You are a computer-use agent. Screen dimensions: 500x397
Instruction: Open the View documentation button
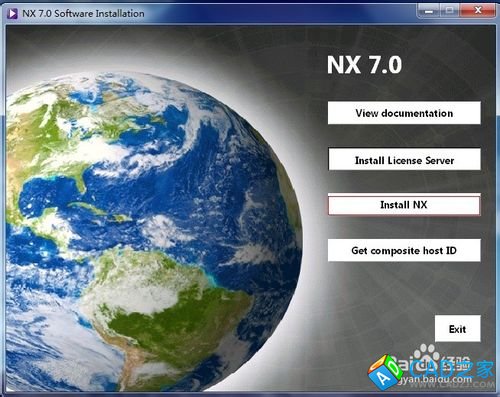(404, 113)
